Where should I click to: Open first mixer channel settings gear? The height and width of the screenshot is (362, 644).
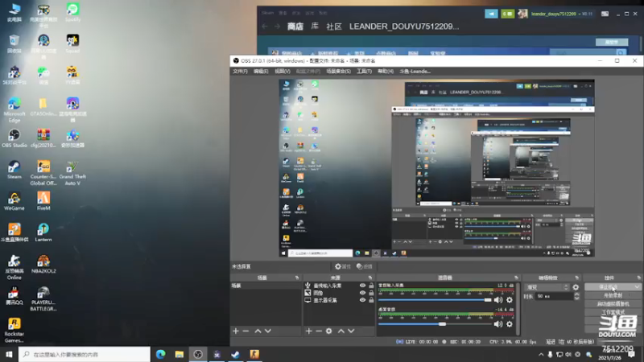[510, 300]
